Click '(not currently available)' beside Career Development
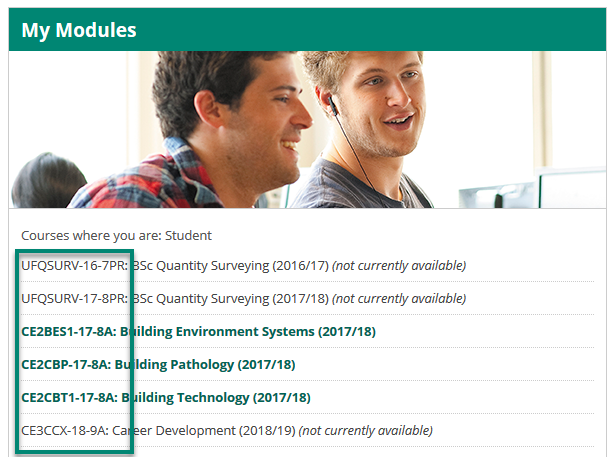This screenshot has height=457, width=616. (x=366, y=431)
